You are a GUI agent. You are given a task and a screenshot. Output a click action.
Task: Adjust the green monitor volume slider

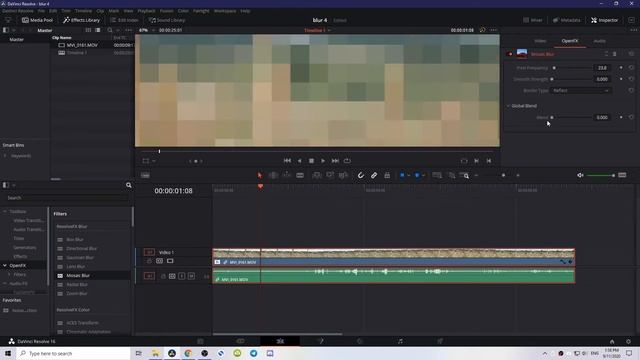pos(601,175)
